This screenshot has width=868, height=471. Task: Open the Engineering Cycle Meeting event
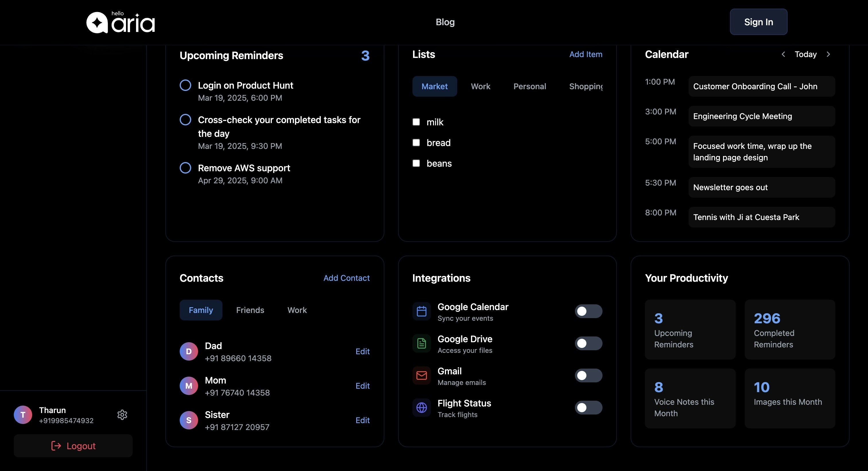(x=762, y=116)
